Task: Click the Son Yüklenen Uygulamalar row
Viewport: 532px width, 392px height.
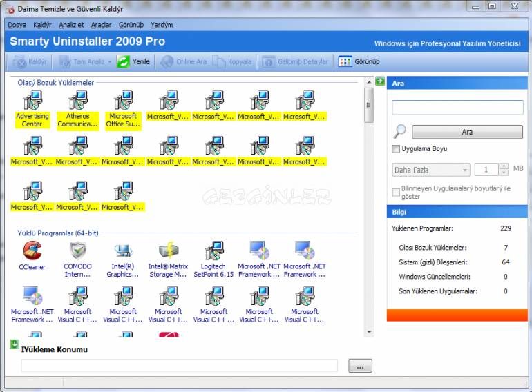Action: [454, 291]
